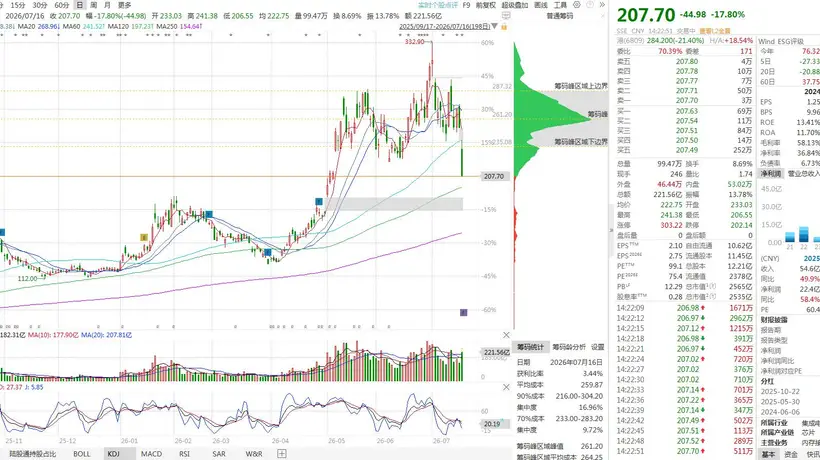The height and width of the screenshot is (460, 820).
Task: Switch to 周 weekly period
Action: [x=94, y=5]
